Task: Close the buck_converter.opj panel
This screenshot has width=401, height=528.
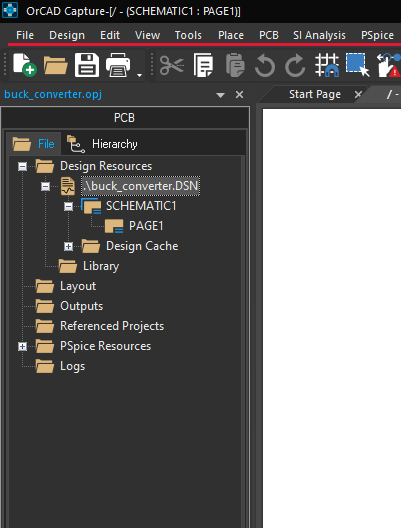Action: [239, 95]
